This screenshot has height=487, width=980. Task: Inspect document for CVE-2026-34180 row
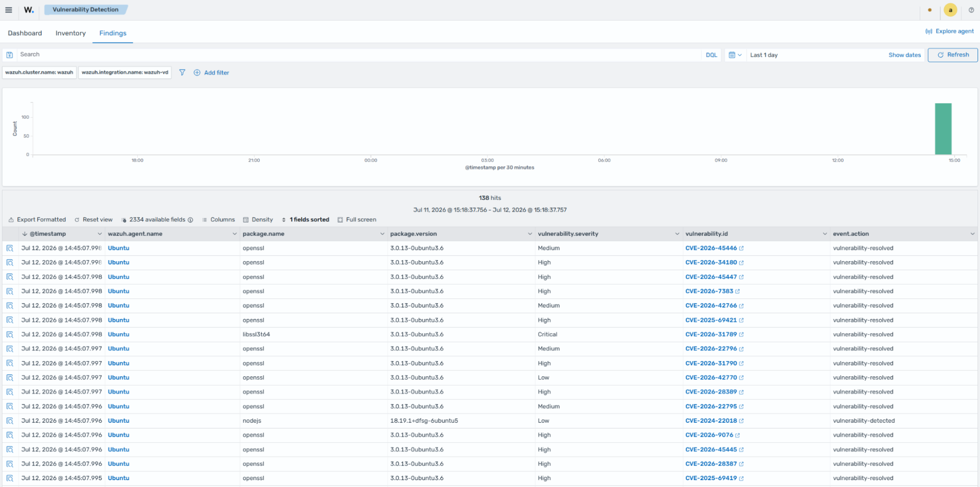pyautogui.click(x=10, y=263)
